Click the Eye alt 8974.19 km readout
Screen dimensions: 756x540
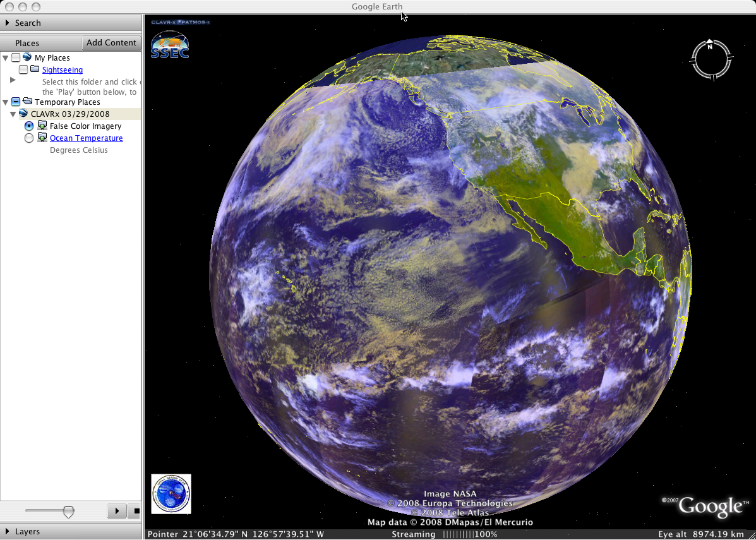click(701, 534)
